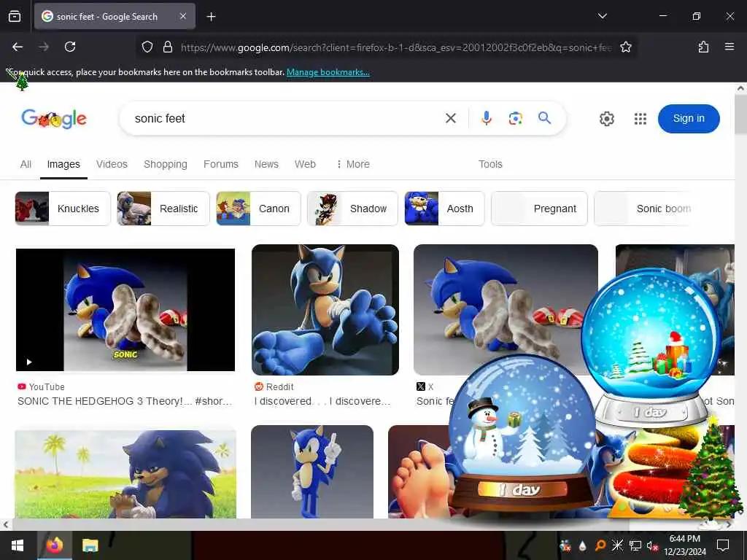
Task: Open Google quick settings gear
Action: (606, 119)
